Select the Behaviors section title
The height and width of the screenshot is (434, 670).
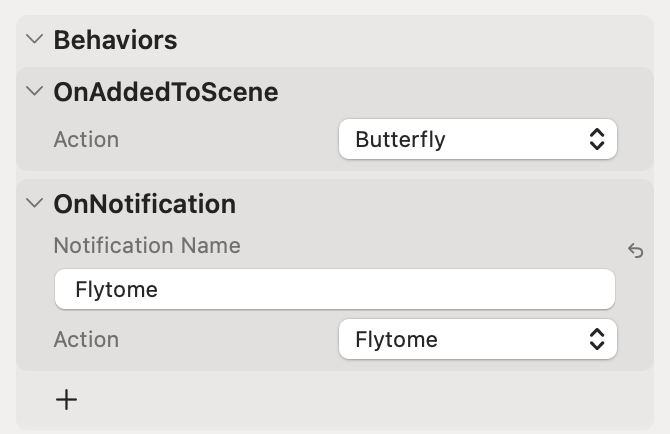[x=115, y=40]
